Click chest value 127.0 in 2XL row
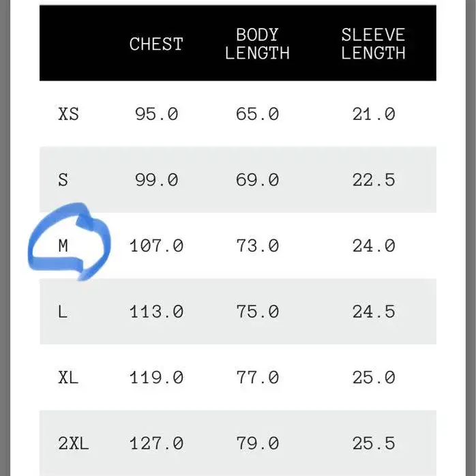 click(156, 443)
